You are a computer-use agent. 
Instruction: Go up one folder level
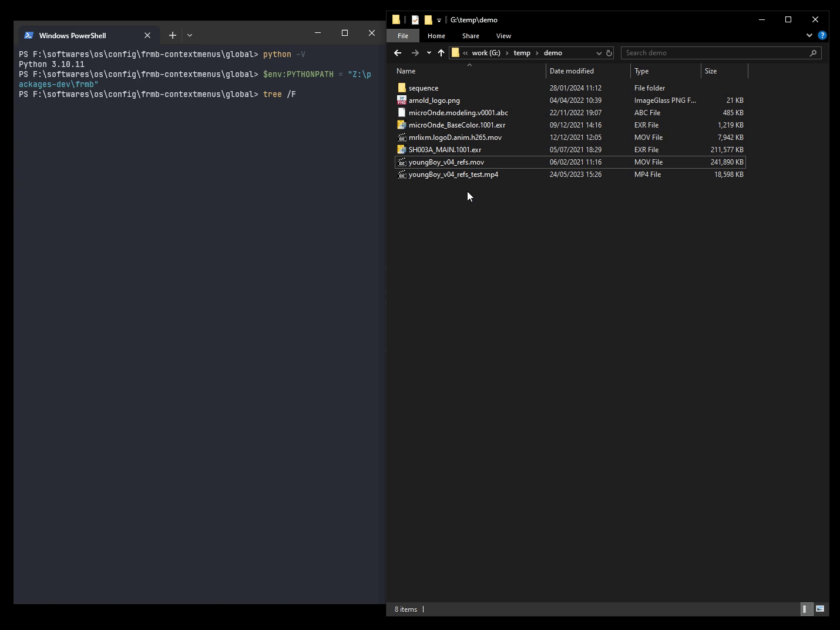441,53
